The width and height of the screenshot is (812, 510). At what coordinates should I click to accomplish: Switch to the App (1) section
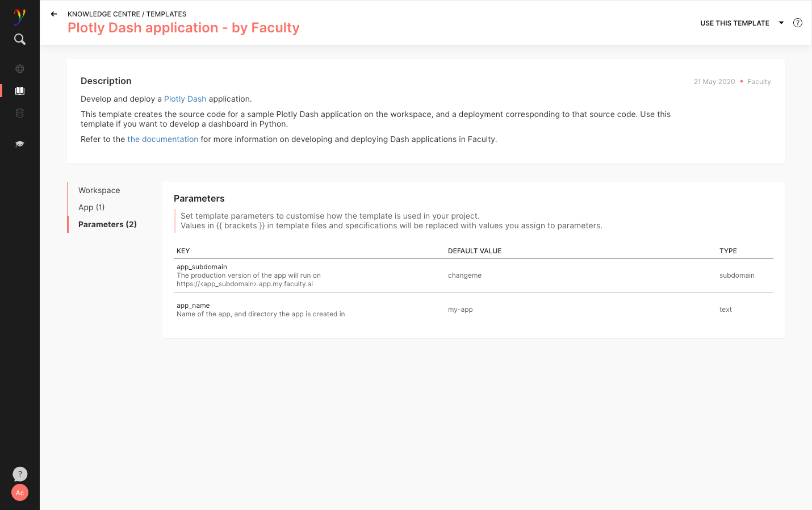click(91, 207)
